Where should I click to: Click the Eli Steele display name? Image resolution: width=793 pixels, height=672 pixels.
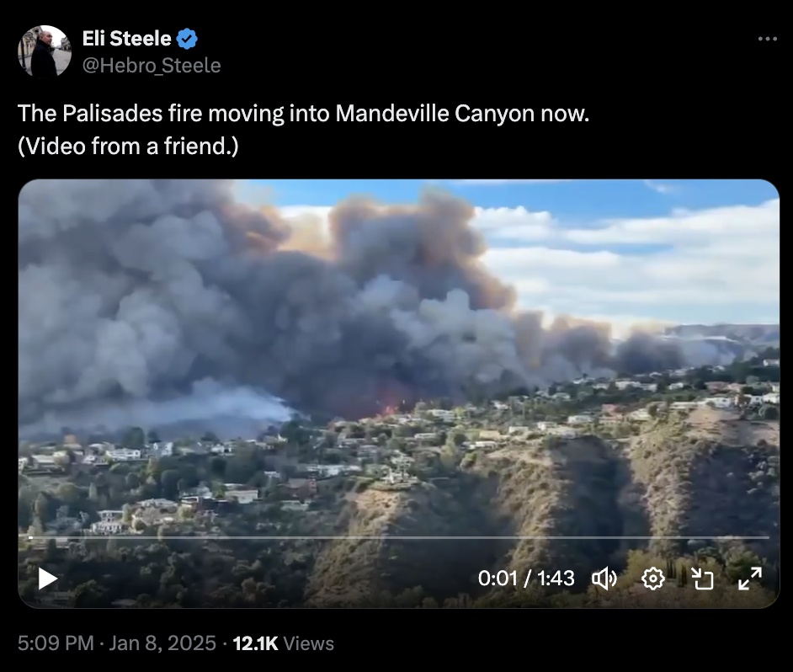(127, 39)
